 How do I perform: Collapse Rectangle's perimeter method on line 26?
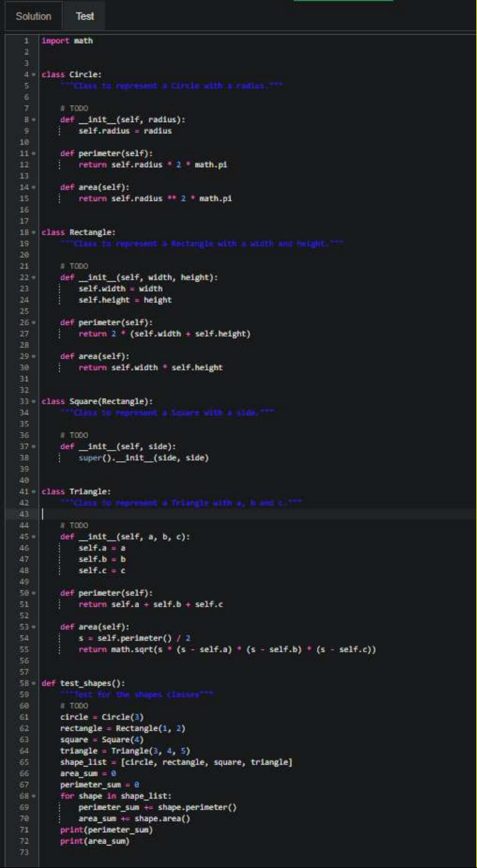pyautogui.click(x=33, y=323)
